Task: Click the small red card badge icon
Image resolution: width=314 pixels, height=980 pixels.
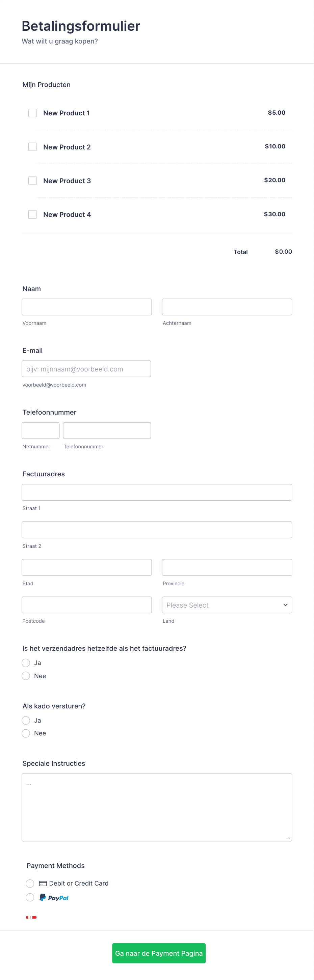Action: coord(31,918)
